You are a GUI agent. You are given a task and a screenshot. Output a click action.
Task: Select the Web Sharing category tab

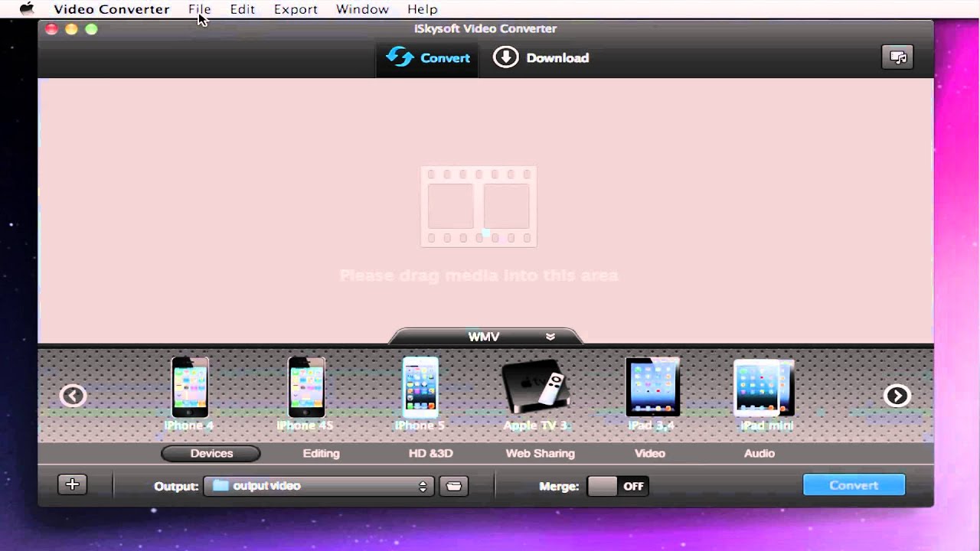coord(540,453)
